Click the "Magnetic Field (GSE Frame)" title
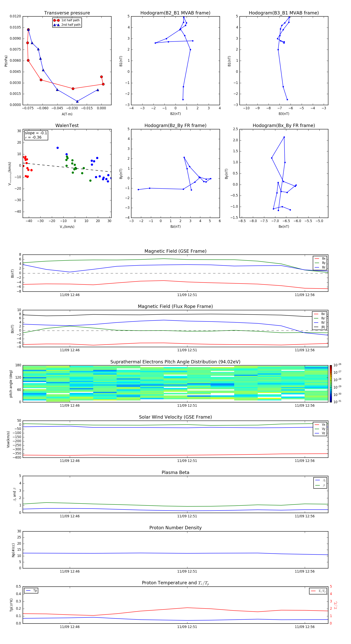This screenshot has width=351, height=644. [x=175, y=251]
